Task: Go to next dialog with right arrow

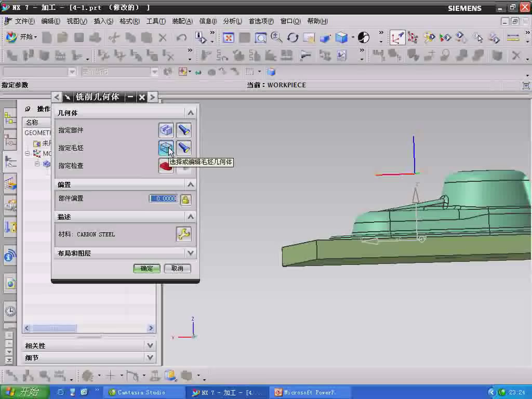Action: pyautogui.click(x=153, y=97)
